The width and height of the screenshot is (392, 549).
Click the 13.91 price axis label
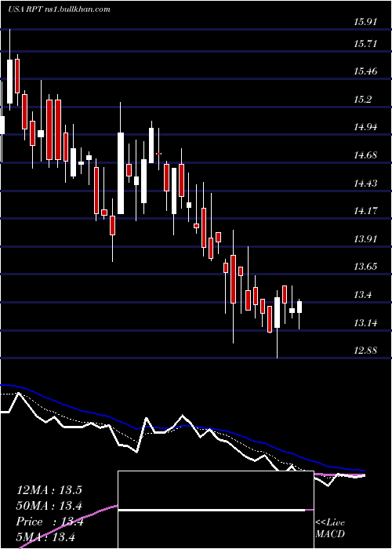pos(365,238)
